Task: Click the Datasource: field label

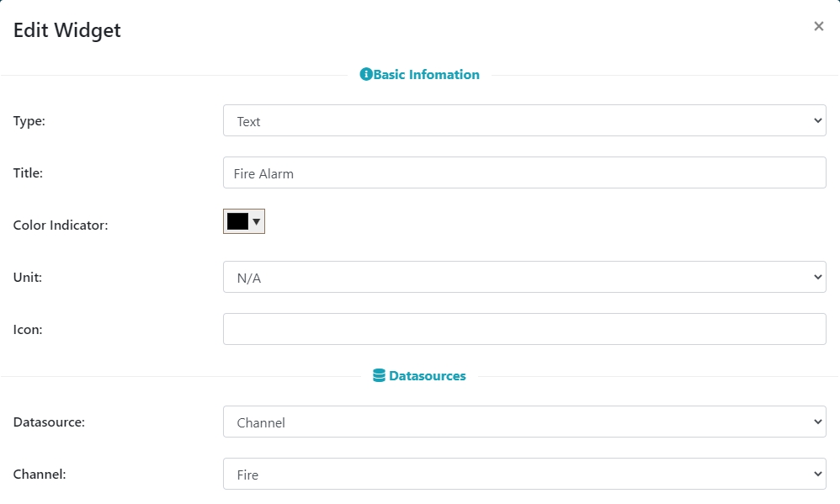Action: click(49, 422)
